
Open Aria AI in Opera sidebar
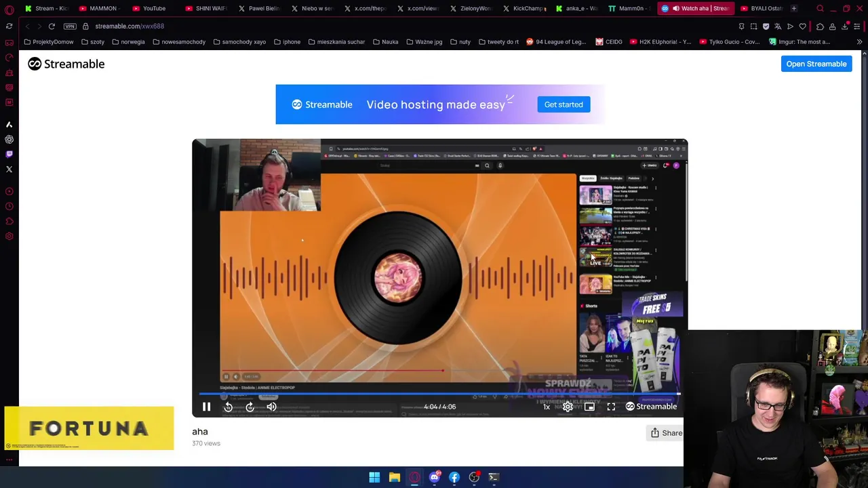(x=9, y=125)
